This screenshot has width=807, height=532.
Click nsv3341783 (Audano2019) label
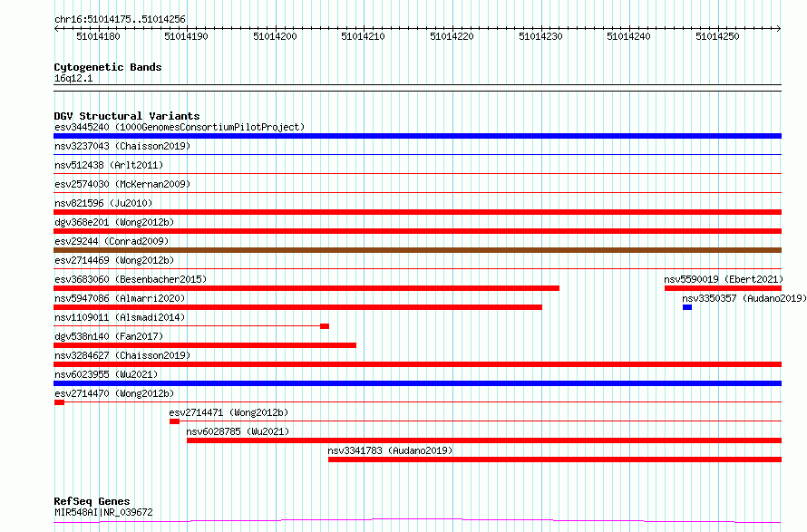(390, 450)
